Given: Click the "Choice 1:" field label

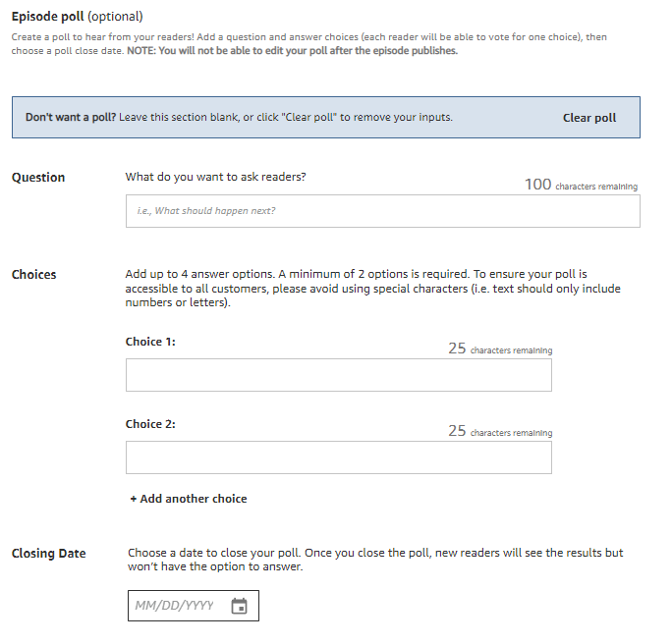Looking at the screenshot, I should click(x=150, y=342).
